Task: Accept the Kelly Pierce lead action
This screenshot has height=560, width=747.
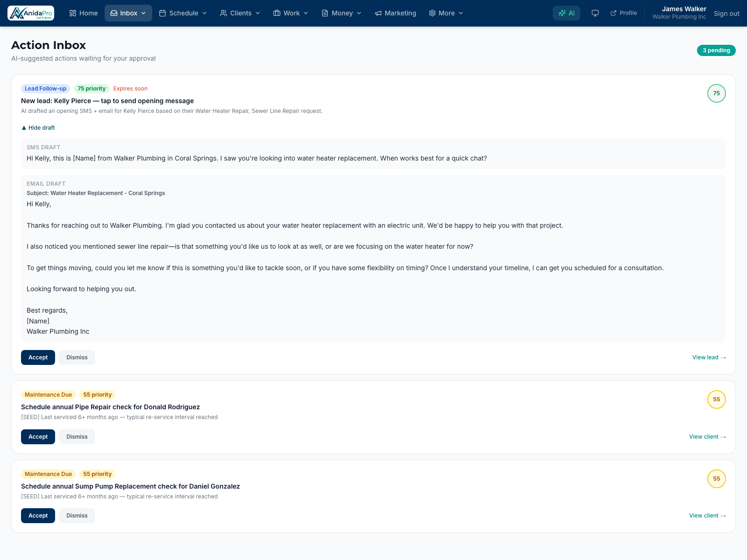Action: pos(38,357)
